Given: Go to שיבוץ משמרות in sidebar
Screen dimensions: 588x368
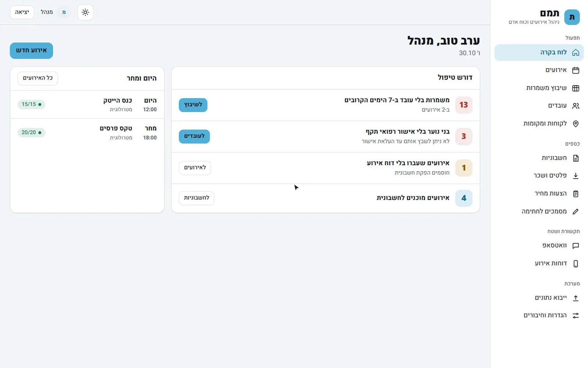Looking at the screenshot, I should (x=539, y=88).
